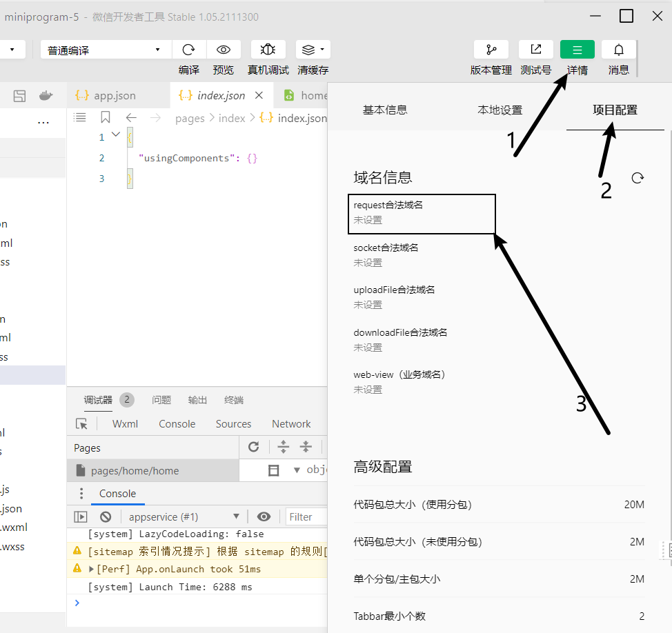Viewport: 672px width, 633px height.
Task: Toggle the green 详情 details button
Action: [x=577, y=50]
